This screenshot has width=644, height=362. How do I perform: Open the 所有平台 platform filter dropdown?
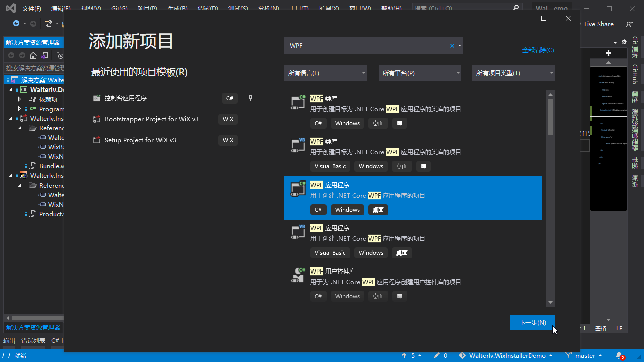click(420, 73)
